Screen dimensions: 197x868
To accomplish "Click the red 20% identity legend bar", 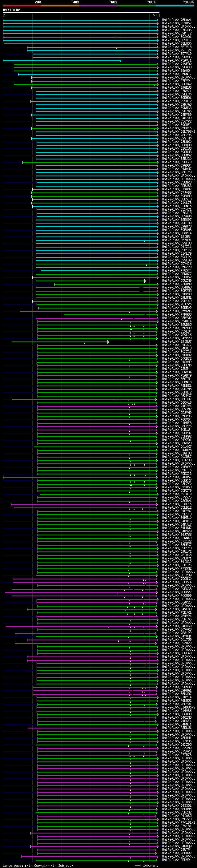I will click(x=22, y=6).
